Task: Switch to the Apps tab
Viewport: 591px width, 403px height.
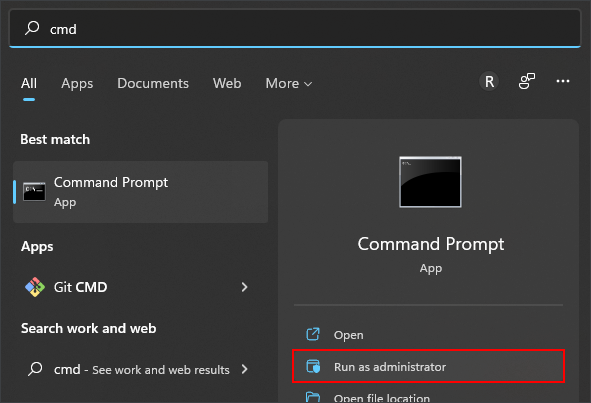Action: [x=77, y=83]
